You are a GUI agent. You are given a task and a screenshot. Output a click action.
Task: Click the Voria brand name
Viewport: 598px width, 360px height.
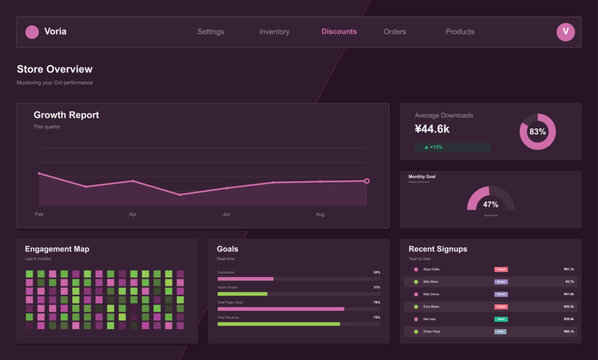point(55,31)
